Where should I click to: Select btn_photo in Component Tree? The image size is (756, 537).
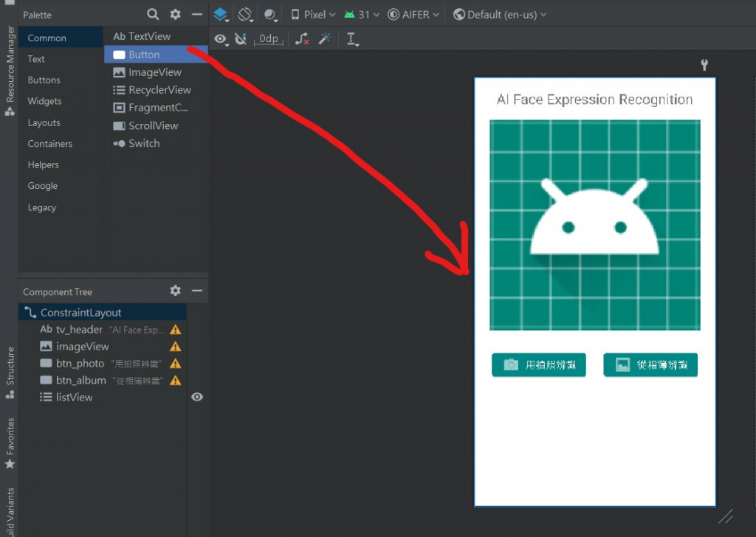coord(103,364)
